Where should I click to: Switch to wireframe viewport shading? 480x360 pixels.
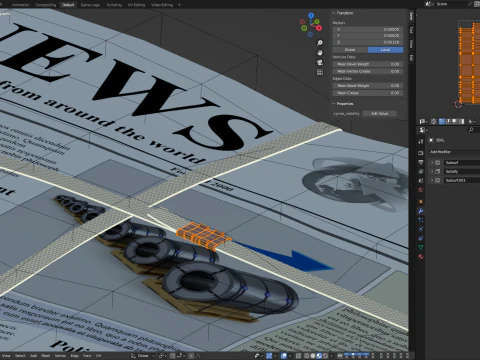click(x=307, y=356)
